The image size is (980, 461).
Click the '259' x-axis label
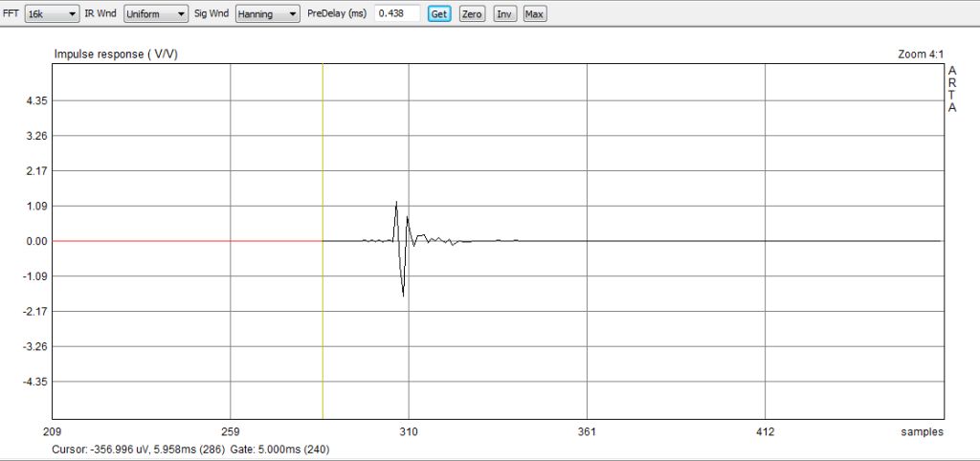[x=231, y=431]
